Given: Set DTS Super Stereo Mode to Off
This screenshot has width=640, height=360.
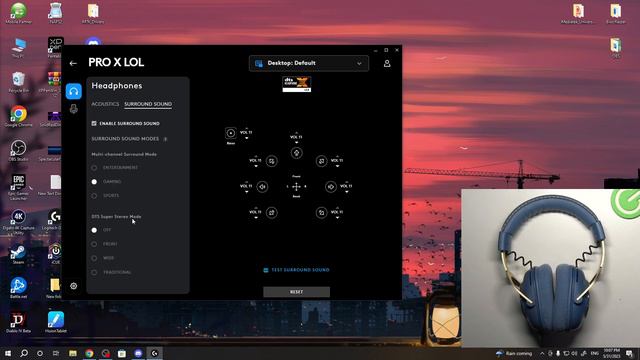Looking at the screenshot, I should pyautogui.click(x=94, y=230).
